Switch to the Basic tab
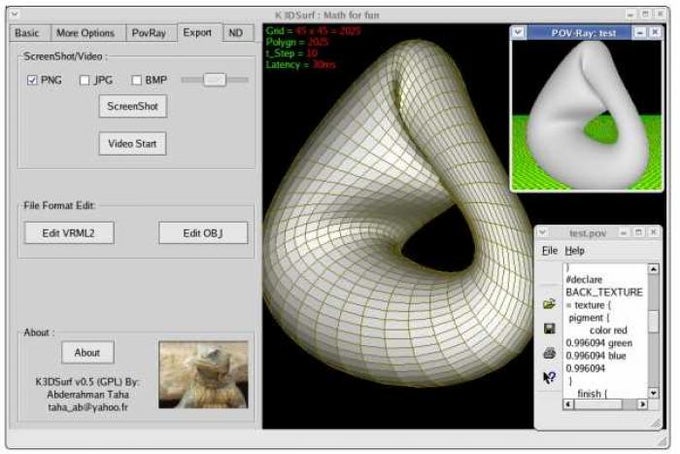This screenshot has width=680, height=454. pyautogui.click(x=27, y=33)
